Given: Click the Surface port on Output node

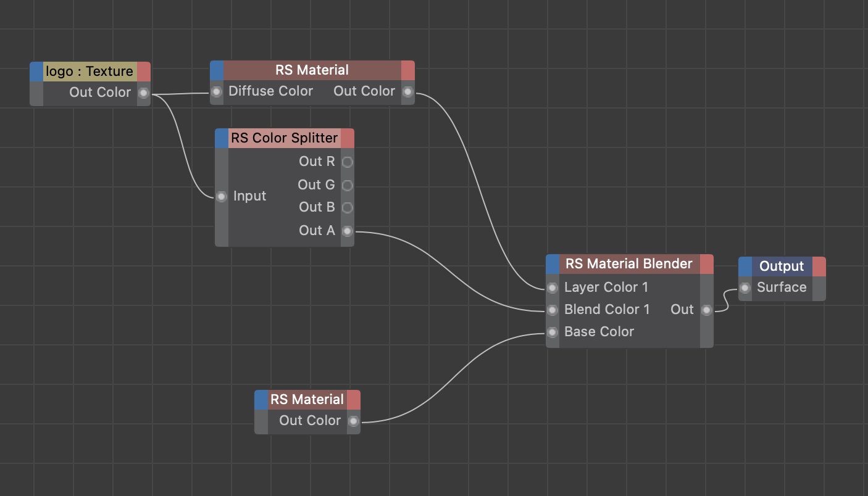Looking at the screenshot, I should click(745, 287).
